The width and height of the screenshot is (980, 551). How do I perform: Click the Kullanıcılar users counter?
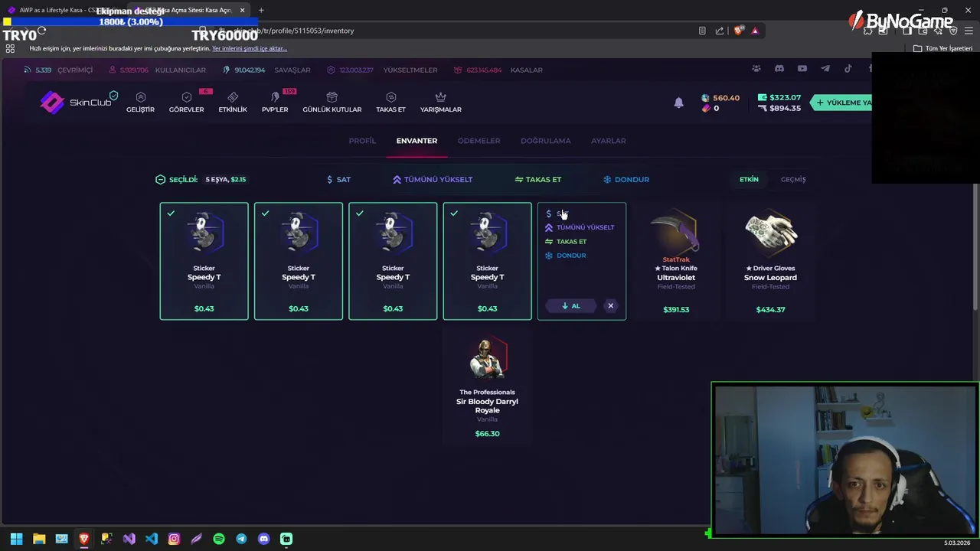click(x=157, y=70)
